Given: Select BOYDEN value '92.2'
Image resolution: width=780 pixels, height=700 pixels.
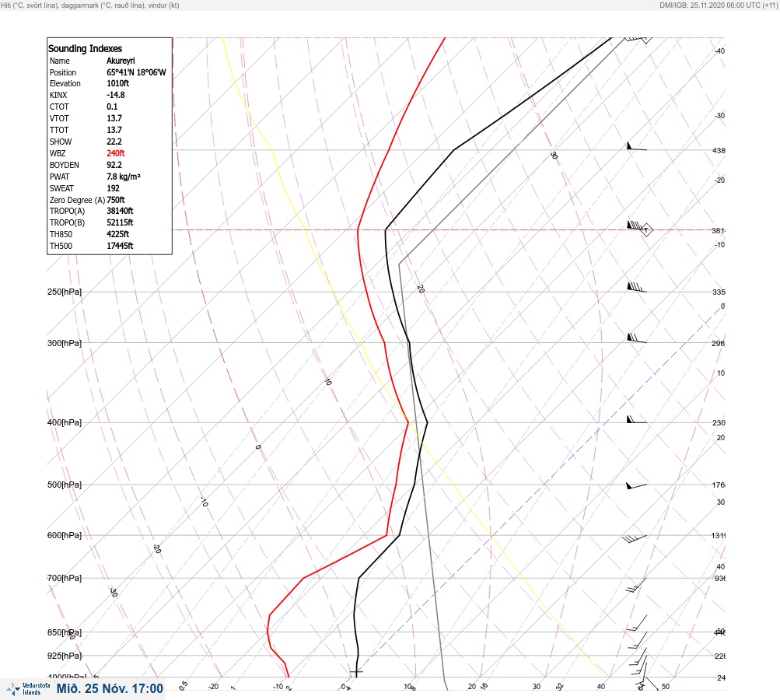Looking at the screenshot, I should tap(114, 165).
